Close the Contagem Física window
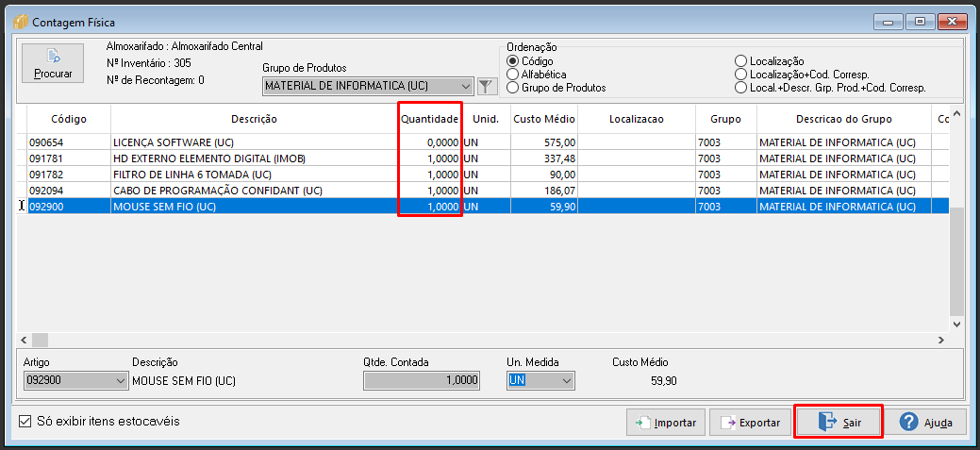Viewport: 980px width, 450px height. [x=953, y=22]
